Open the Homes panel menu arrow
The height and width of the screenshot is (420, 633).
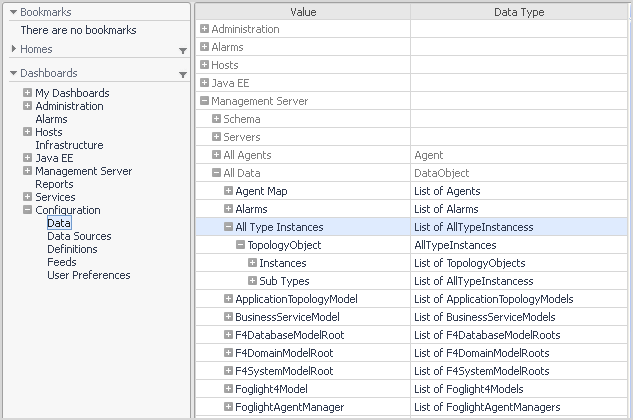point(183,51)
